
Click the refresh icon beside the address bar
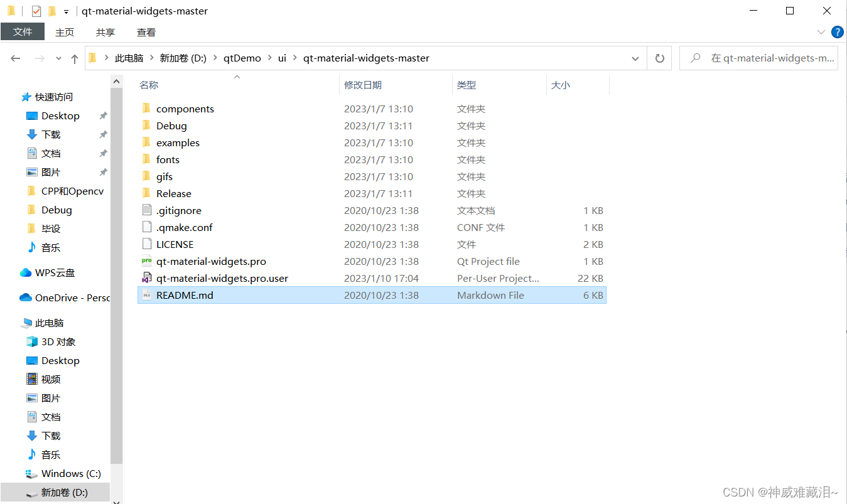pos(659,58)
